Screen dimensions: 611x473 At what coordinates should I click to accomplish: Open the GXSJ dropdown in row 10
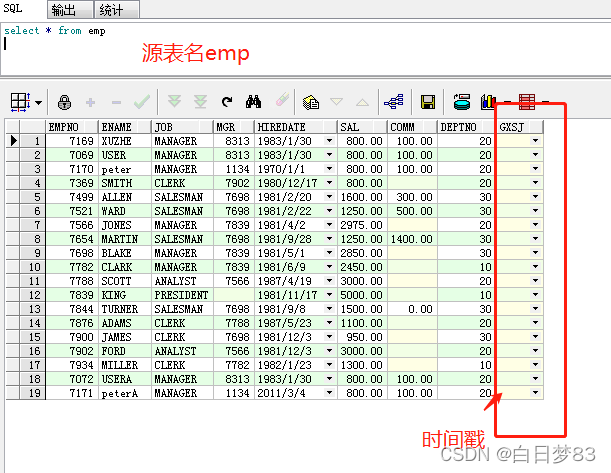pyautogui.click(x=536, y=267)
